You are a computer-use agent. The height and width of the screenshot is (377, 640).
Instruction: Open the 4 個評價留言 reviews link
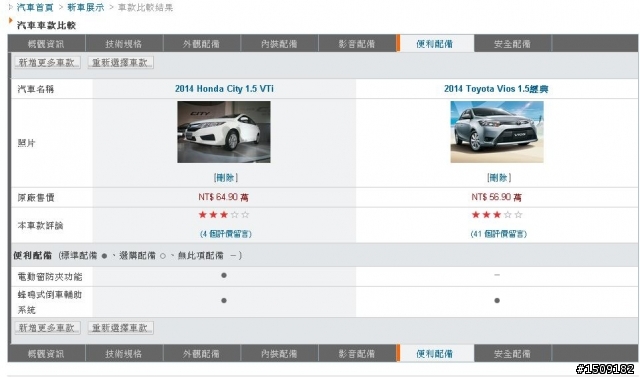[x=226, y=234]
